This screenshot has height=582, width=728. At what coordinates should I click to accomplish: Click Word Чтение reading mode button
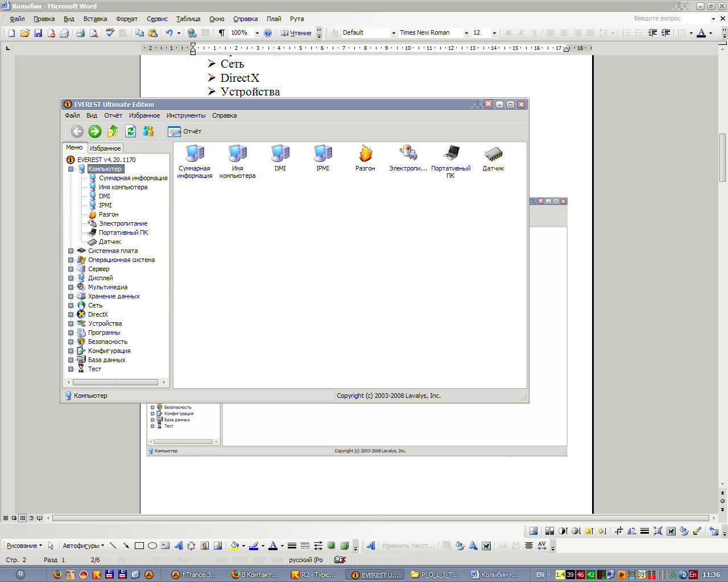pyautogui.click(x=296, y=33)
